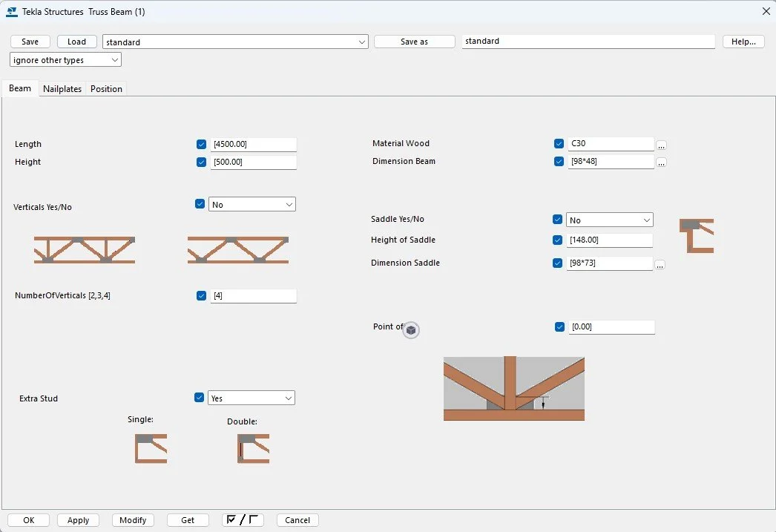Open Help... button

[743, 42]
